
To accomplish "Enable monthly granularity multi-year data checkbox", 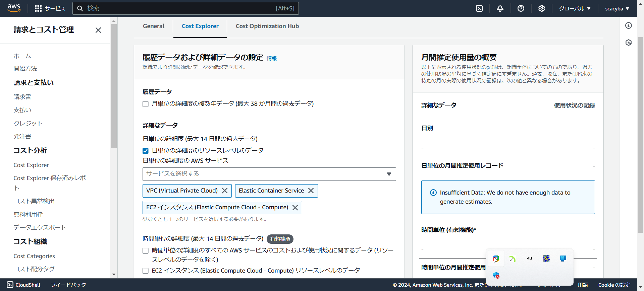I will click(146, 104).
